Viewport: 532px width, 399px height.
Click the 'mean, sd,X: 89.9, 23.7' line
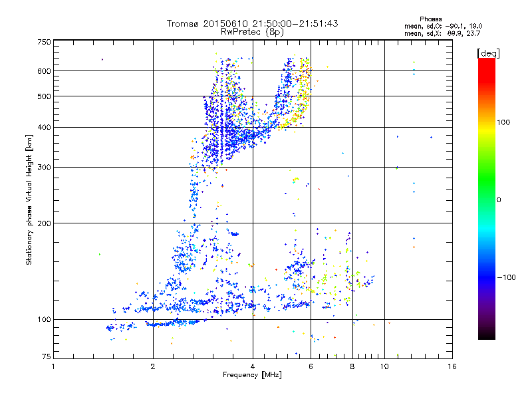click(x=442, y=33)
